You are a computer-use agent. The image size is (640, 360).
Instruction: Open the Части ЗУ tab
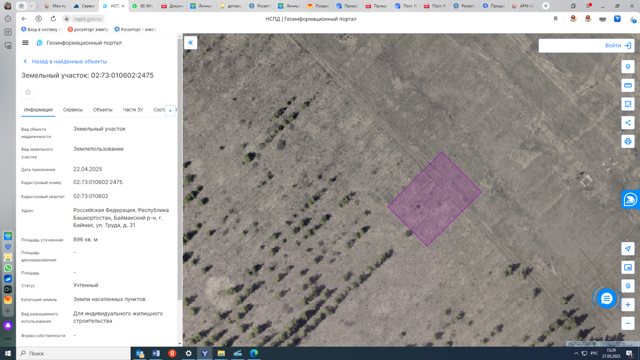point(133,110)
